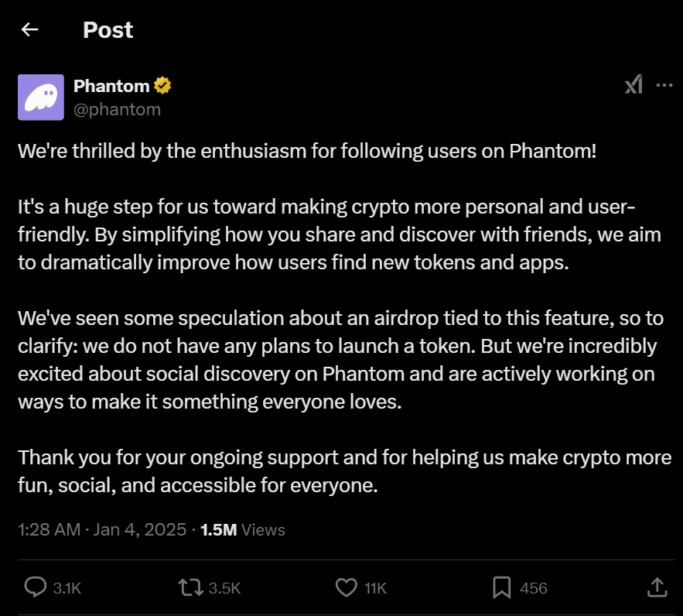Click the 3.5K repost count

pyautogui.click(x=225, y=588)
